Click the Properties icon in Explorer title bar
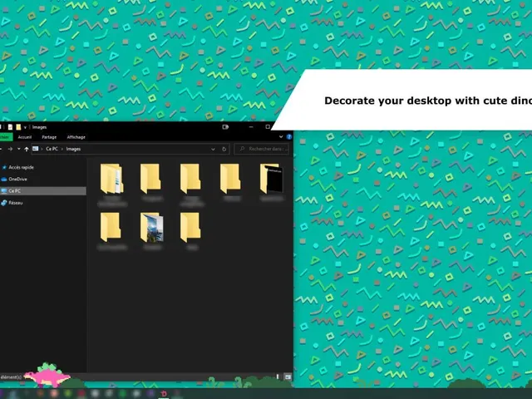 pyautogui.click(x=10, y=127)
